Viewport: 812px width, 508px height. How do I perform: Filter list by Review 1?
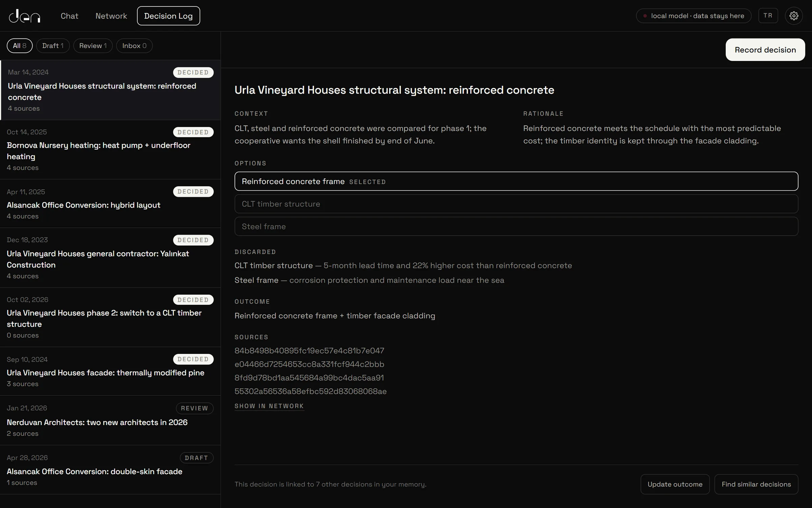coord(93,46)
